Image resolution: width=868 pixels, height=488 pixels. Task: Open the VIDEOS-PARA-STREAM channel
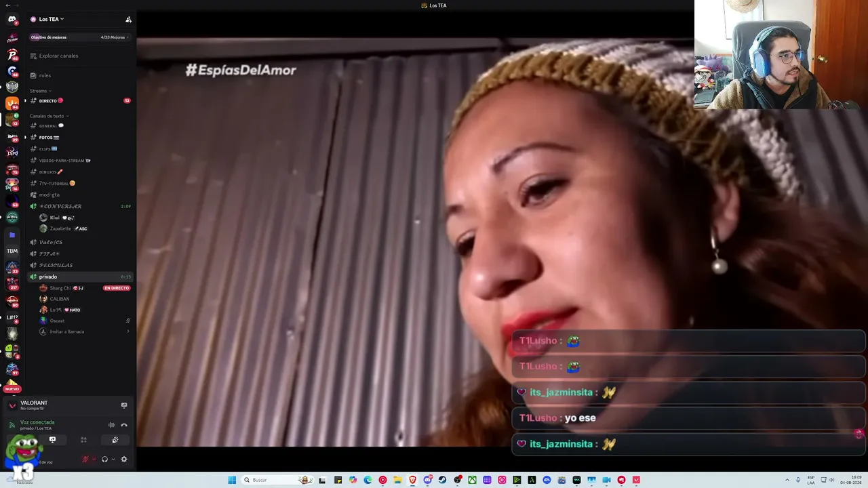coord(80,161)
